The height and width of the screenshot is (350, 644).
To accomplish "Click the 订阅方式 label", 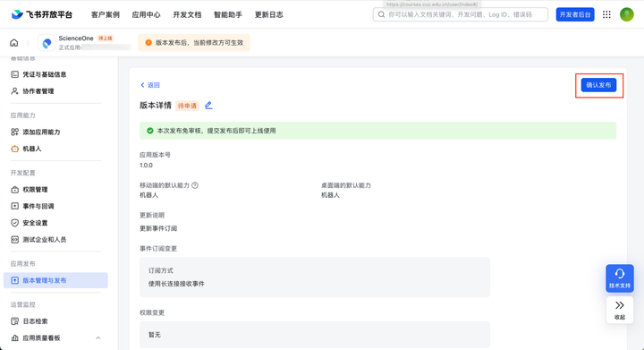I will coord(161,270).
